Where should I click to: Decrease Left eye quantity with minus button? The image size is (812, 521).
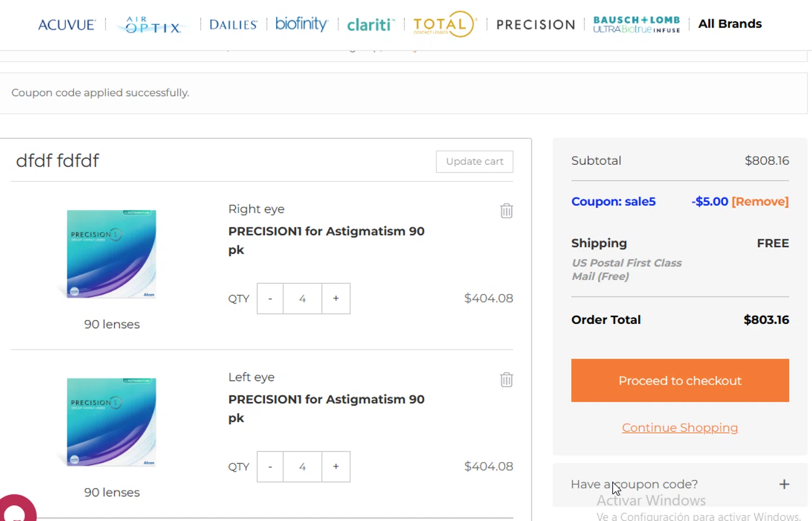(x=270, y=466)
